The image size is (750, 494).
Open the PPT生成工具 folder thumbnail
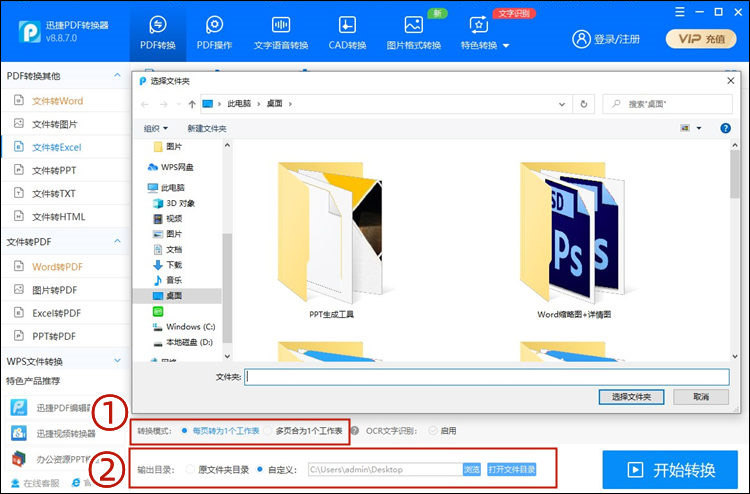pyautogui.click(x=331, y=240)
